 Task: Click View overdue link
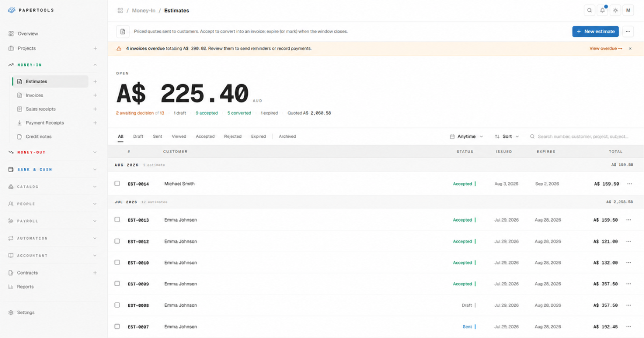pos(606,48)
